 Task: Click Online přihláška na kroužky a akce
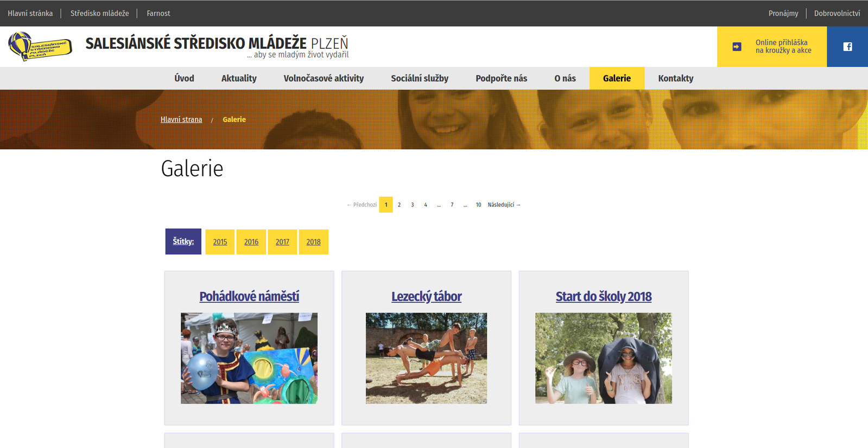click(x=783, y=47)
